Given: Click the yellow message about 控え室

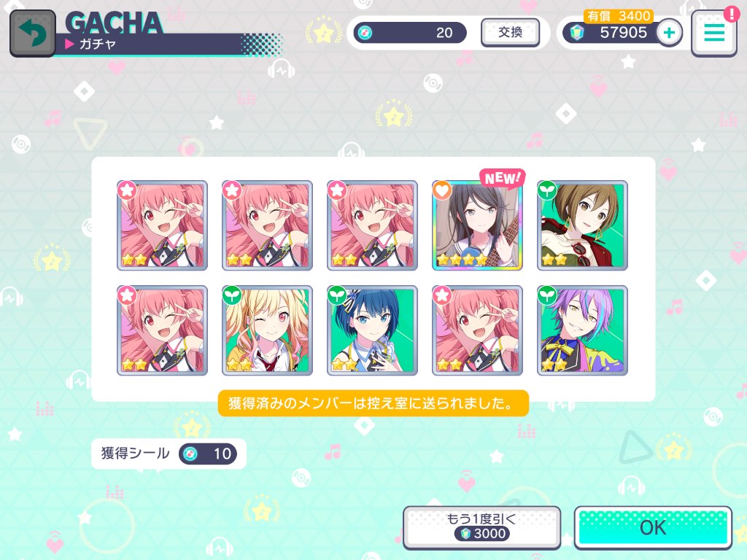Looking at the screenshot, I should 373,402.
